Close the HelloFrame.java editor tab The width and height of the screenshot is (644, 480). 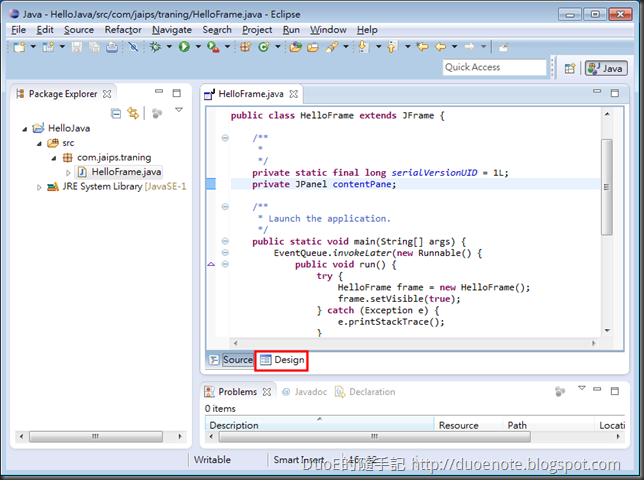tap(294, 95)
